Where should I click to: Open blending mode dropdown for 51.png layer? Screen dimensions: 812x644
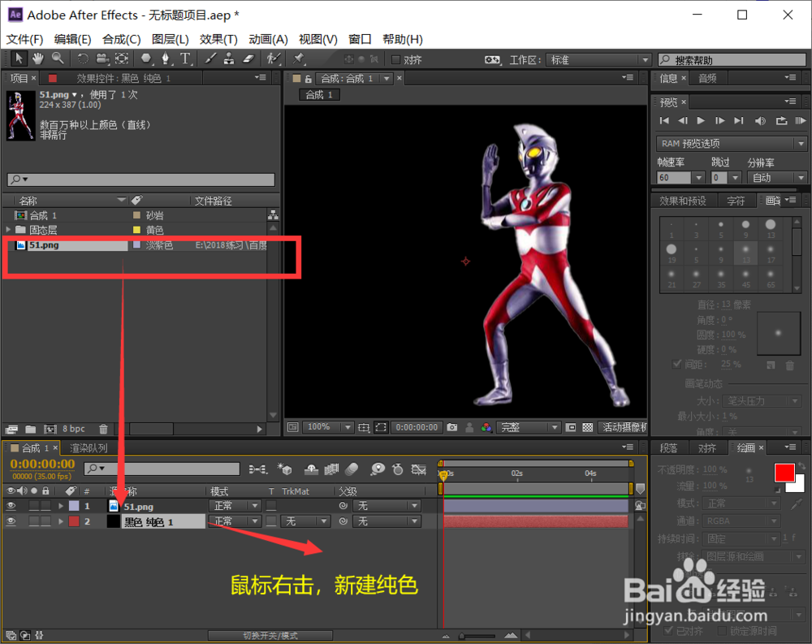point(235,506)
